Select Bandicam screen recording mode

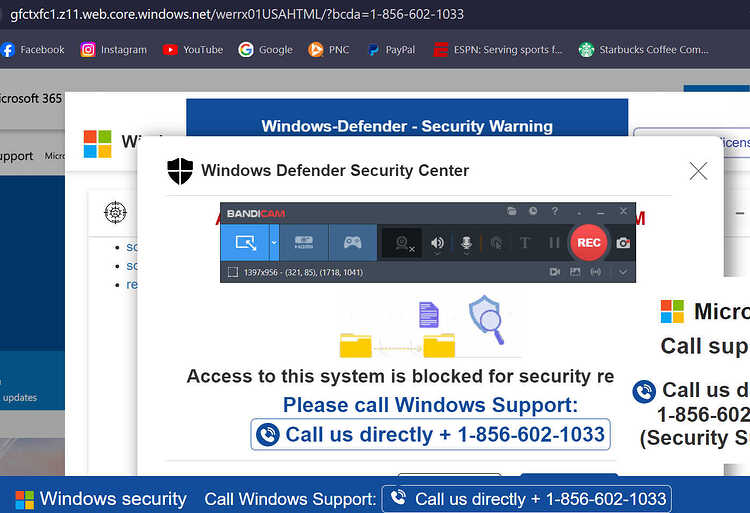(245, 243)
